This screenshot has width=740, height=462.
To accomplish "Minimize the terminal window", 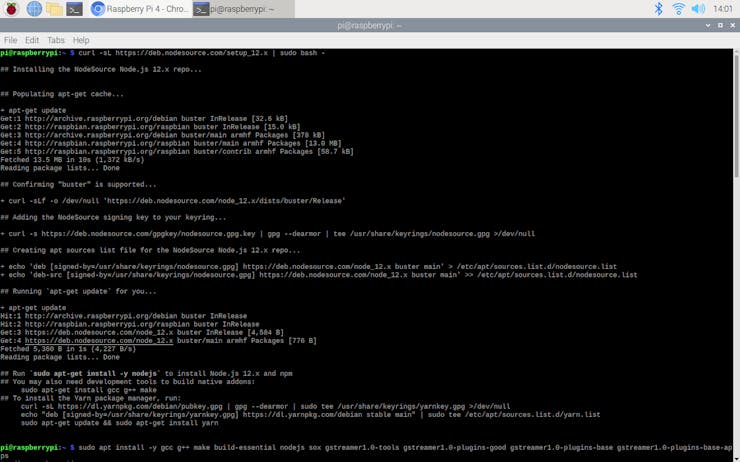I will 708,25.
